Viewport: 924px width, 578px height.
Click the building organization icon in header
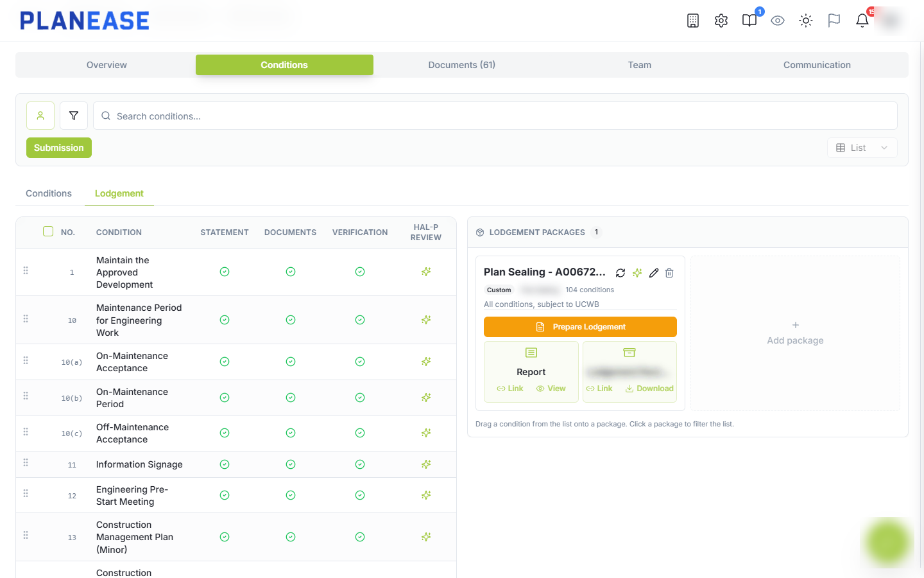coord(693,21)
